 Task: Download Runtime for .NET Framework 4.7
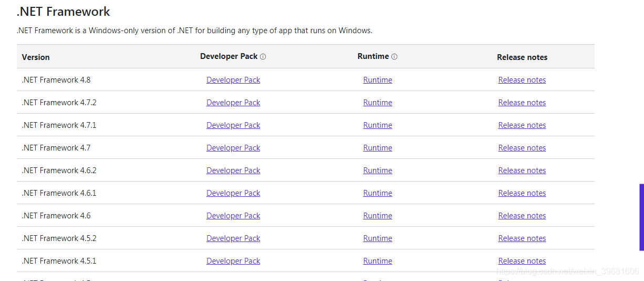coord(378,148)
